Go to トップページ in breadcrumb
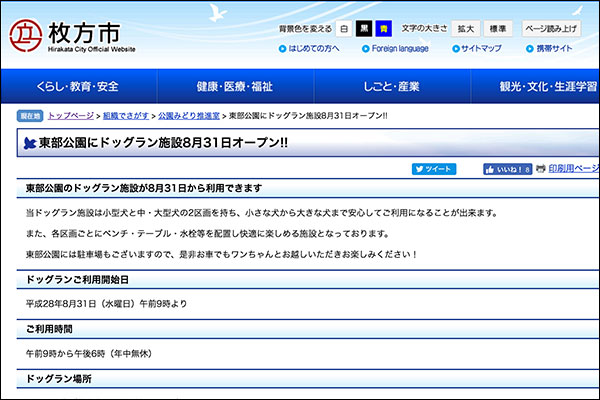 point(74,116)
